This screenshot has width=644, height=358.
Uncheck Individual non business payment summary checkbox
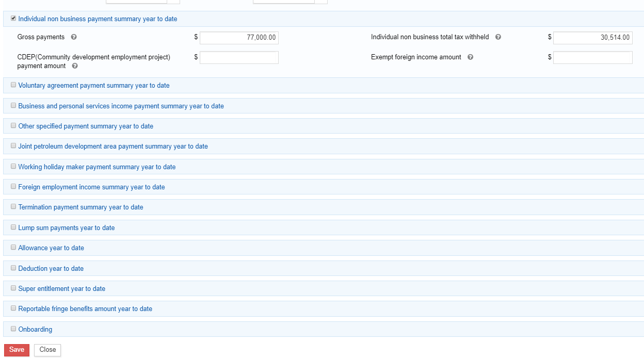(13, 19)
